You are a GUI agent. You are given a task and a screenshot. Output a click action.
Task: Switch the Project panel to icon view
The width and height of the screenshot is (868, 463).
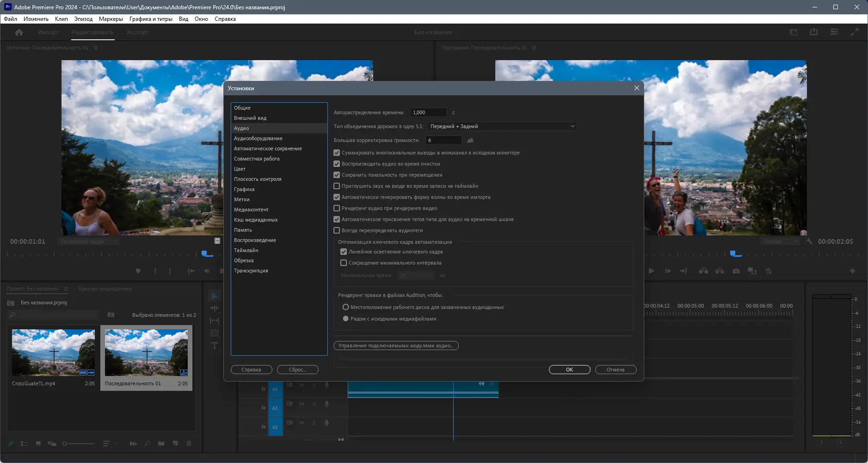click(x=38, y=444)
